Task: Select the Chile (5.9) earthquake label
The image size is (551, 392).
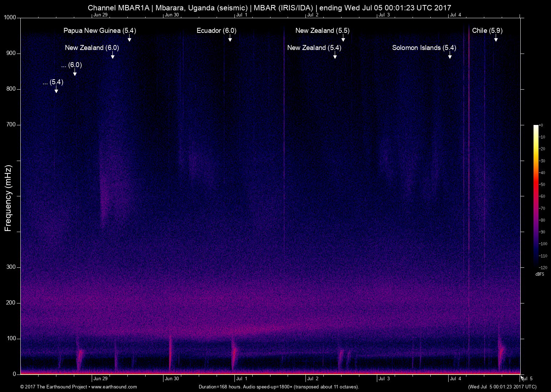Action: pyautogui.click(x=487, y=31)
